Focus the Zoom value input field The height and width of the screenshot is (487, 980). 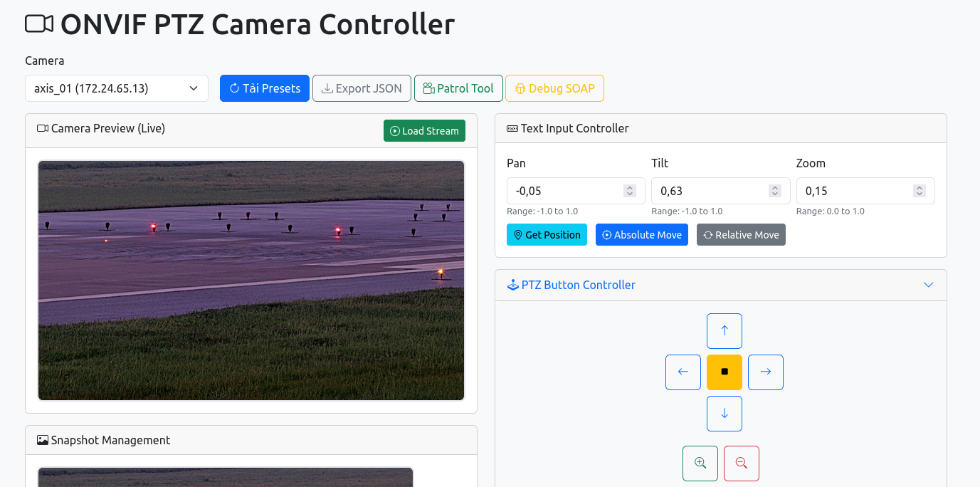pos(865,191)
